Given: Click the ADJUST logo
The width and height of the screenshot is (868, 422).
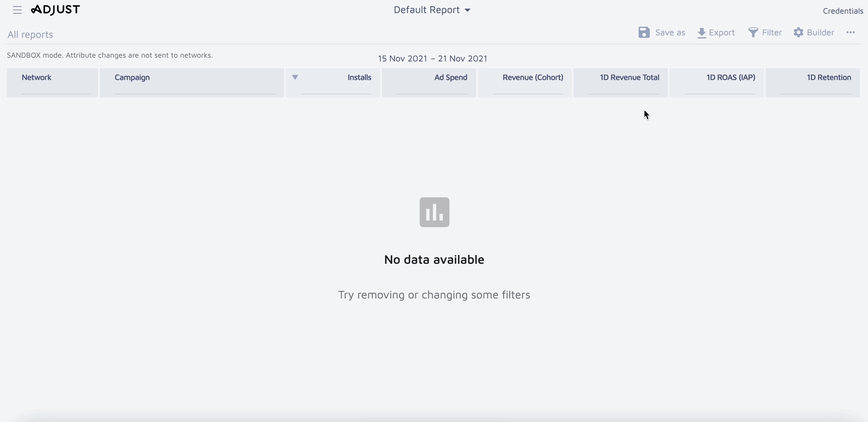Looking at the screenshot, I should pos(55,10).
